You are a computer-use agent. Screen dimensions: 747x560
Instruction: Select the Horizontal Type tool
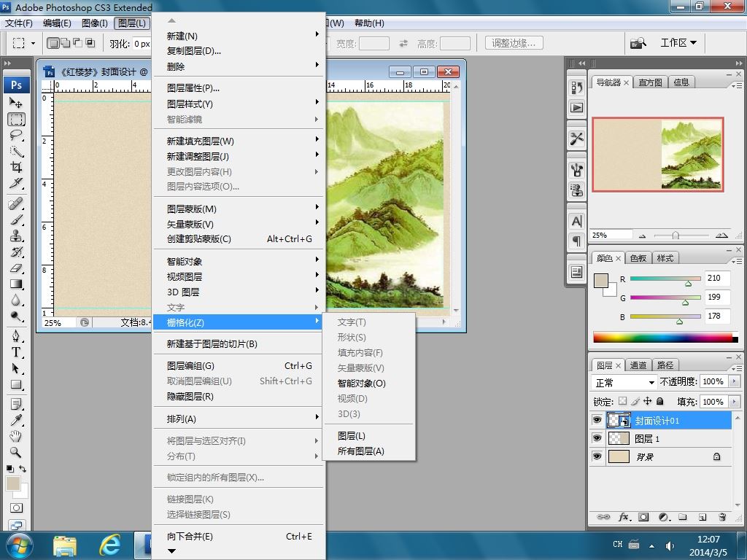(x=16, y=352)
